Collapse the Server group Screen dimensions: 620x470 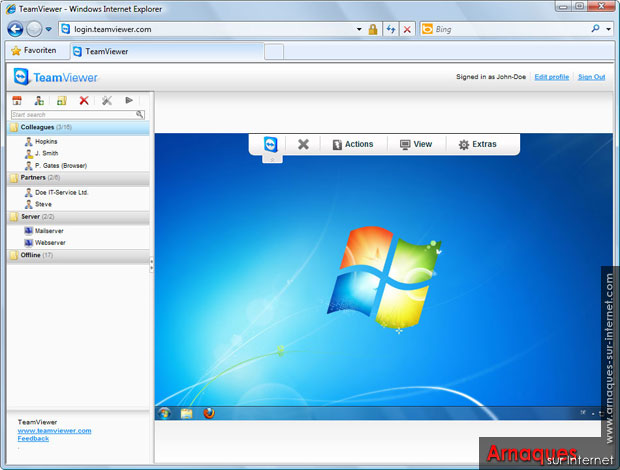(x=78, y=217)
